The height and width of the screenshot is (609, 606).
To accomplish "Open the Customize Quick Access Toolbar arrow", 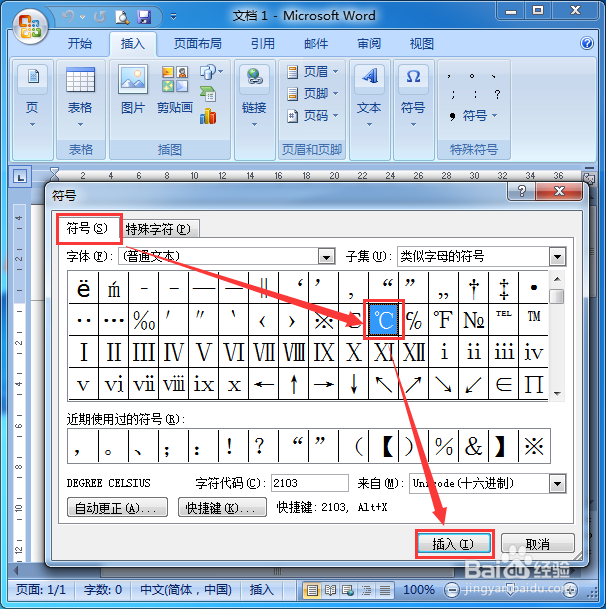I will click(x=173, y=17).
